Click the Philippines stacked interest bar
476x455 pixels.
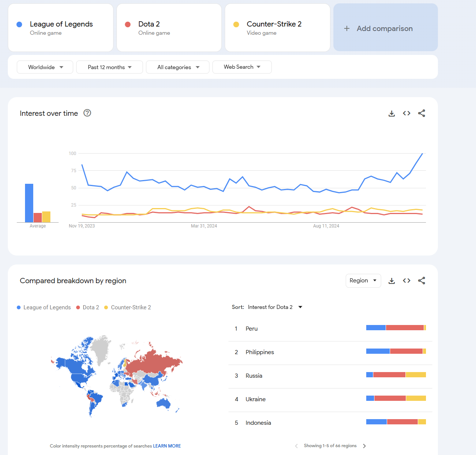pyautogui.click(x=396, y=351)
